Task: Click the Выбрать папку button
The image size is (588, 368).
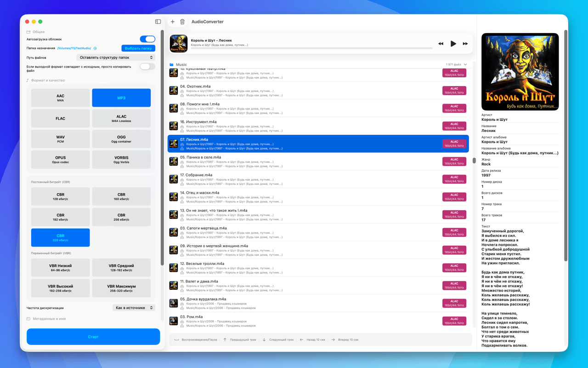Action: (138, 48)
